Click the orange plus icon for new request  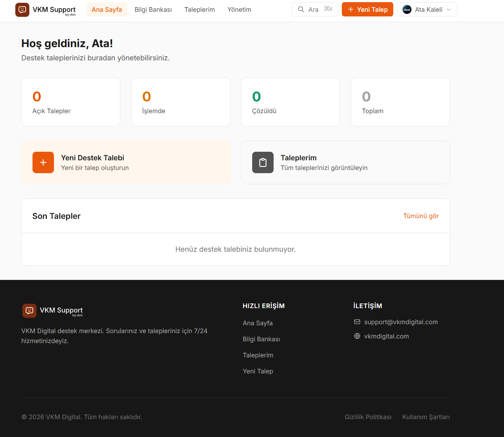point(43,162)
